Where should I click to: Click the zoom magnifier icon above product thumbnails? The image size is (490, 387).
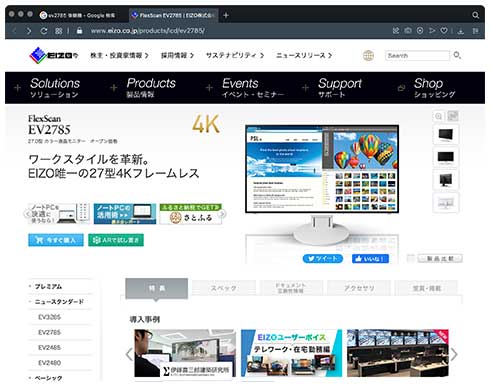tap(438, 116)
